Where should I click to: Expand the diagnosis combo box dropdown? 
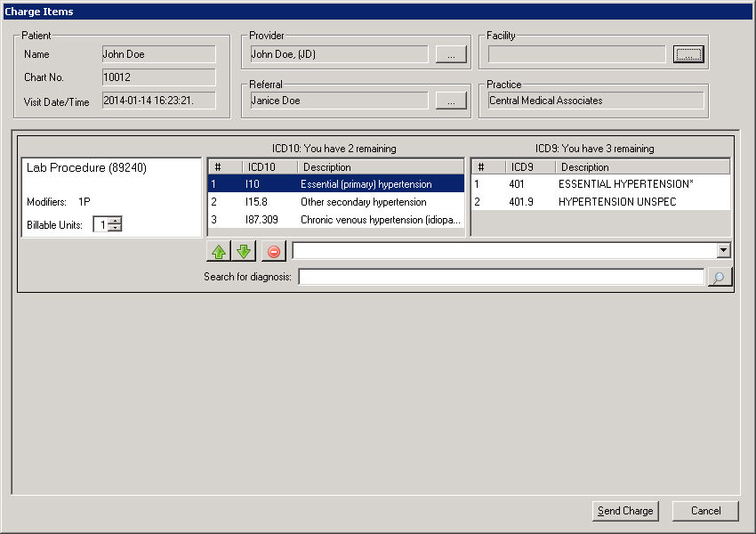(723, 251)
